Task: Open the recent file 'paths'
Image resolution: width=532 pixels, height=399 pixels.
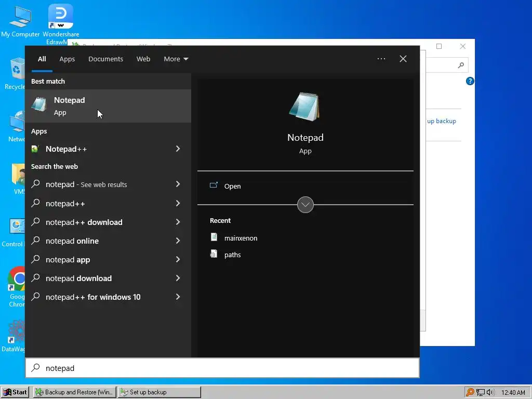Action: coord(232,255)
